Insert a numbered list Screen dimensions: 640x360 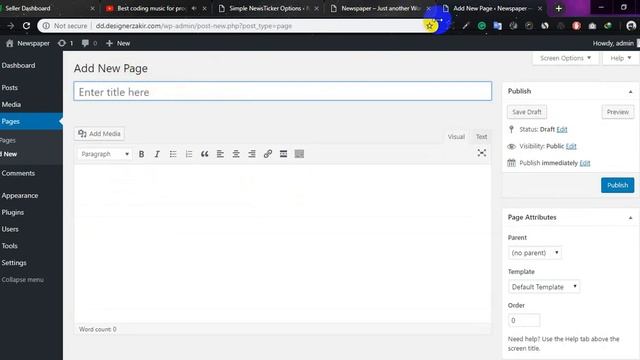click(x=189, y=154)
